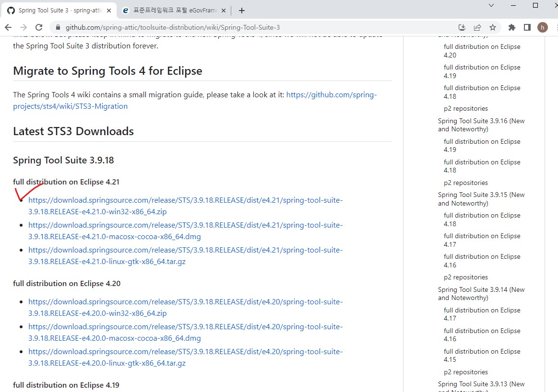
Task: Download the e4.20.0 win32-x86_64.zip link
Action: (185, 307)
